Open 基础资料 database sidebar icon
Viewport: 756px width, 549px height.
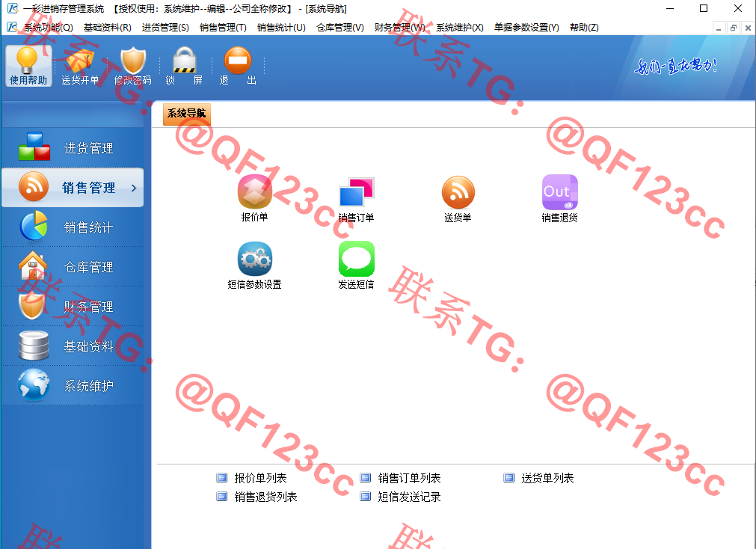[x=33, y=346]
